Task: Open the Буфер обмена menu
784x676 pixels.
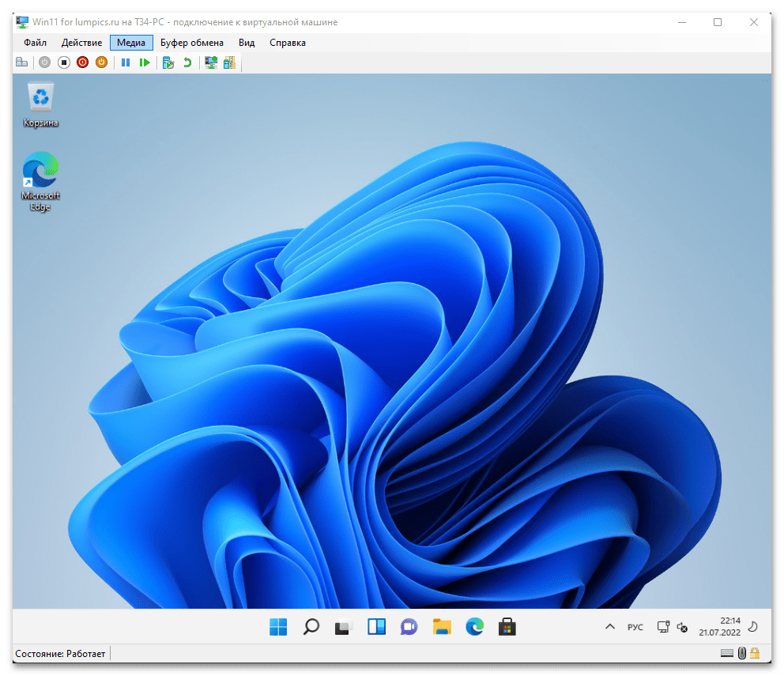Action: [x=192, y=43]
